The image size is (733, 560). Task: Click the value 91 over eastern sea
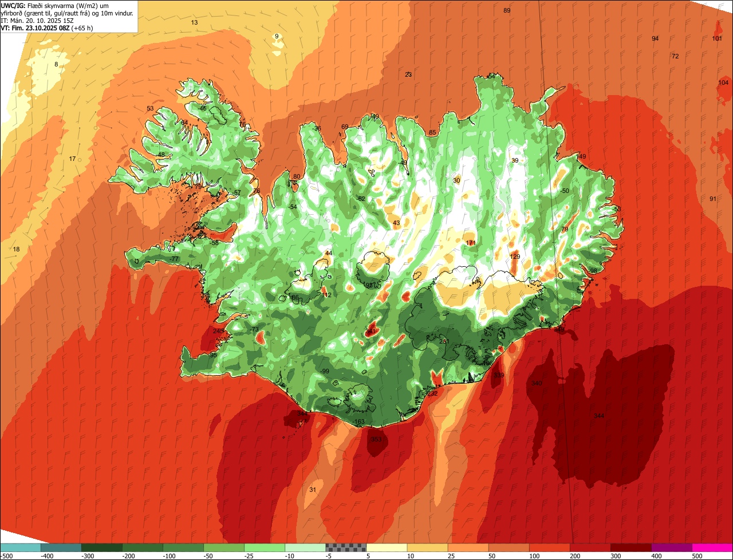(713, 199)
